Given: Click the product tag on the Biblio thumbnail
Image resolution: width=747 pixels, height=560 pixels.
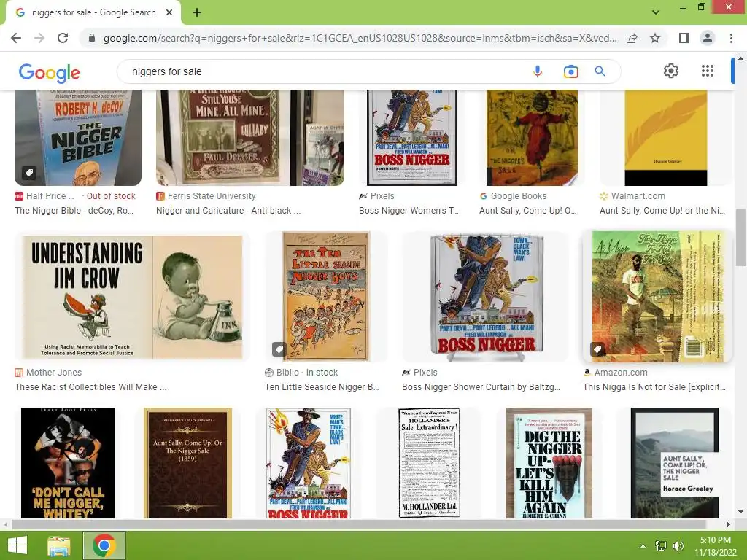Looking at the screenshot, I should coord(279,349).
